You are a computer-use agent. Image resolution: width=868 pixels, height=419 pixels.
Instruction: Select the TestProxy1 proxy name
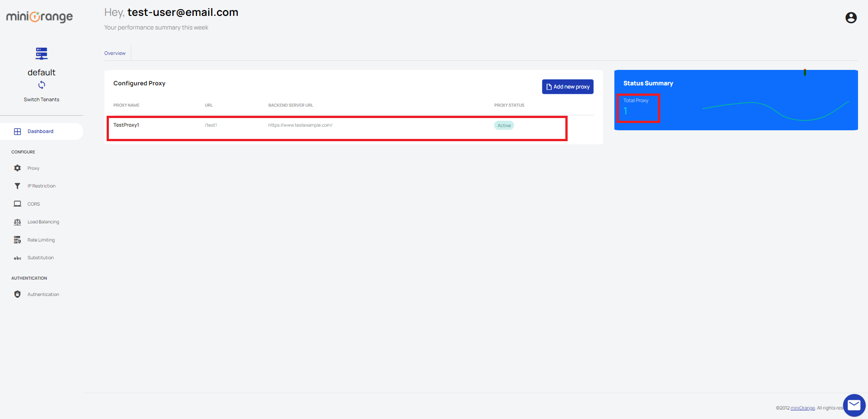coord(126,125)
